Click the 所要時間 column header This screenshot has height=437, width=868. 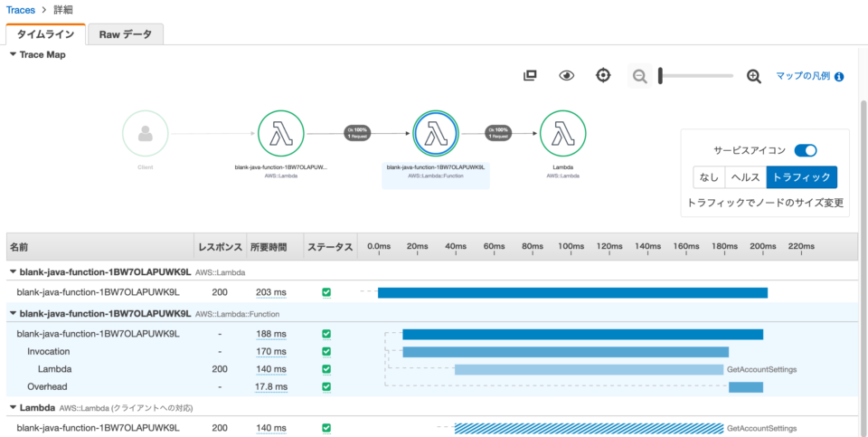click(x=275, y=247)
